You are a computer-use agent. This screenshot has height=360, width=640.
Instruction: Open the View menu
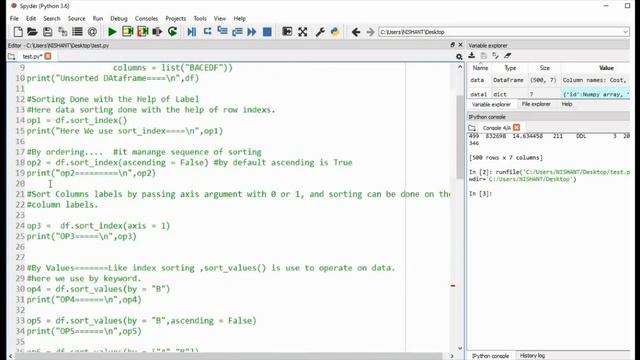pyautogui.click(x=220, y=18)
